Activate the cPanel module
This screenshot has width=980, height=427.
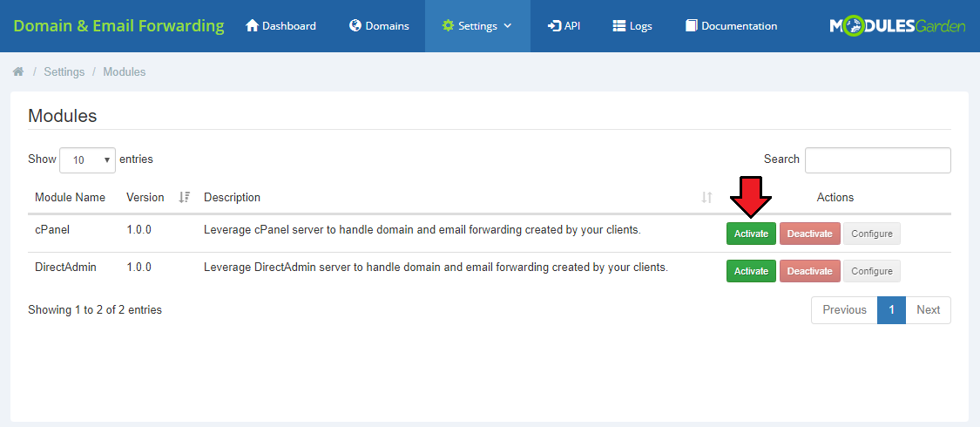751,234
